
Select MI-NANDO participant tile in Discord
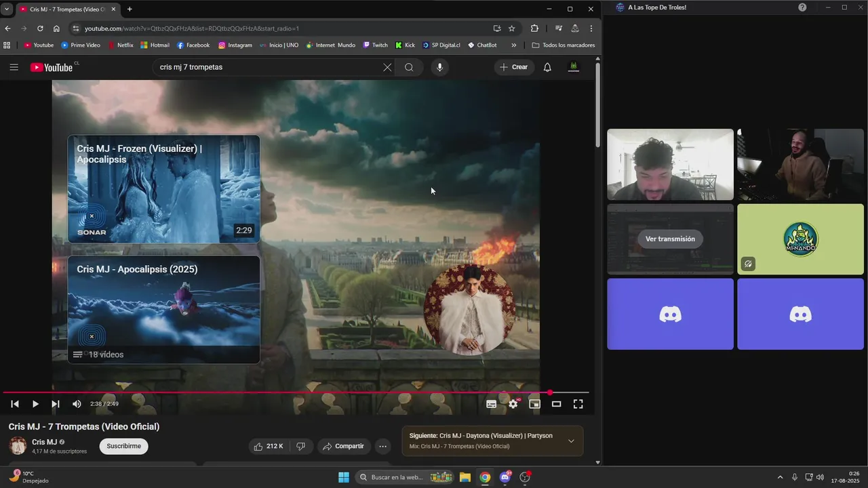coord(800,239)
